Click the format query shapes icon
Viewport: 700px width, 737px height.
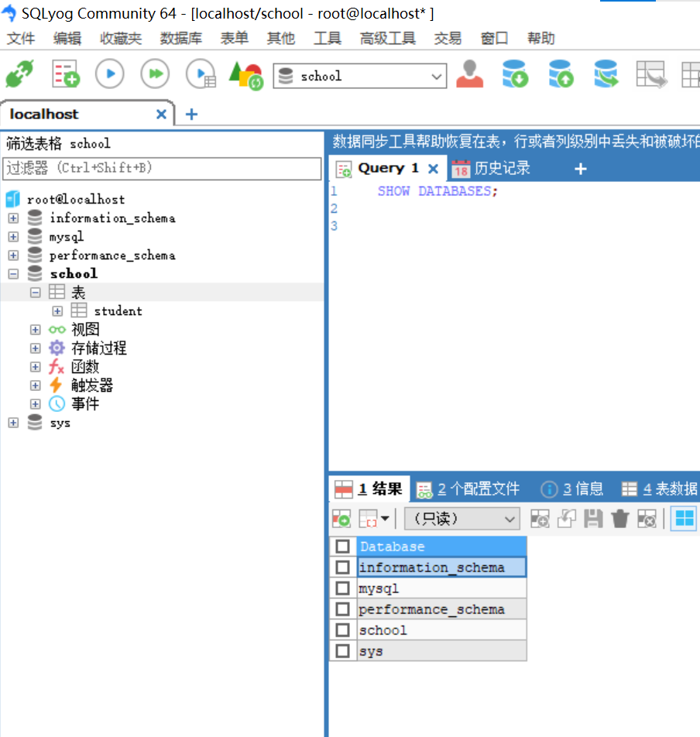pos(245,75)
